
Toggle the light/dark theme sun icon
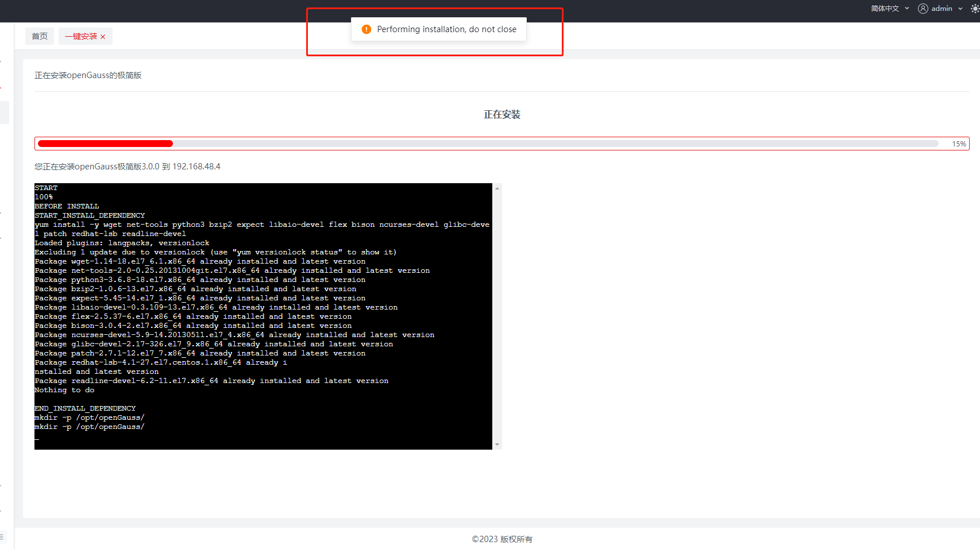975,9
